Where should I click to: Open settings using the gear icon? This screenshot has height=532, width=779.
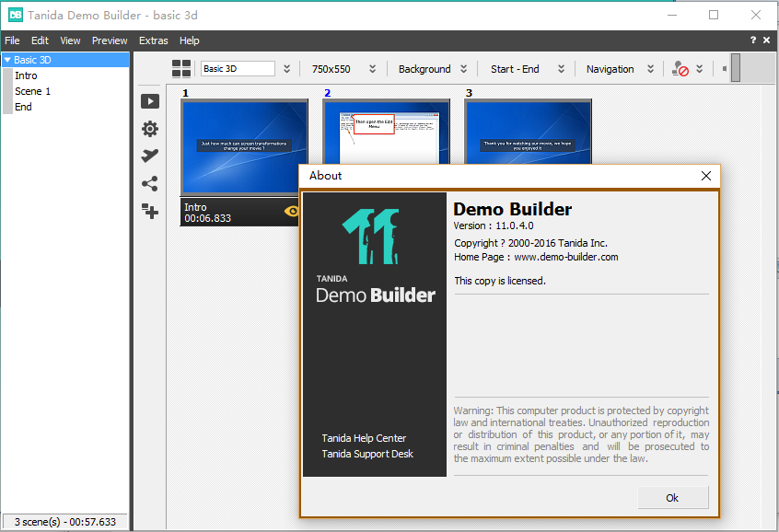(x=149, y=129)
